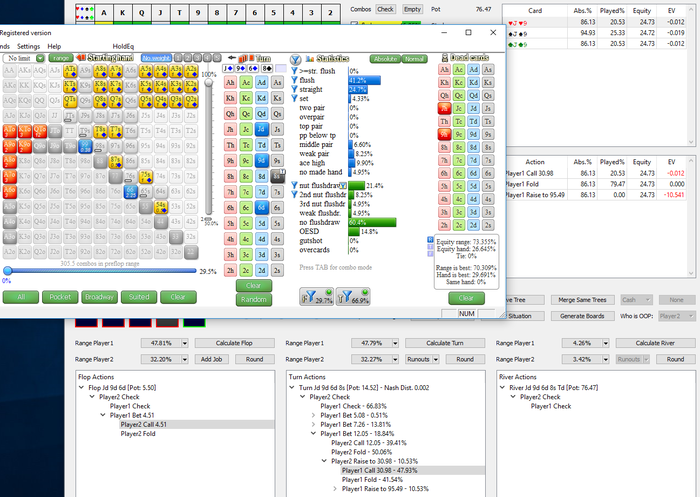The width and height of the screenshot is (700, 497).
Task: Open the HoldEq menu item
Action: coord(123,46)
